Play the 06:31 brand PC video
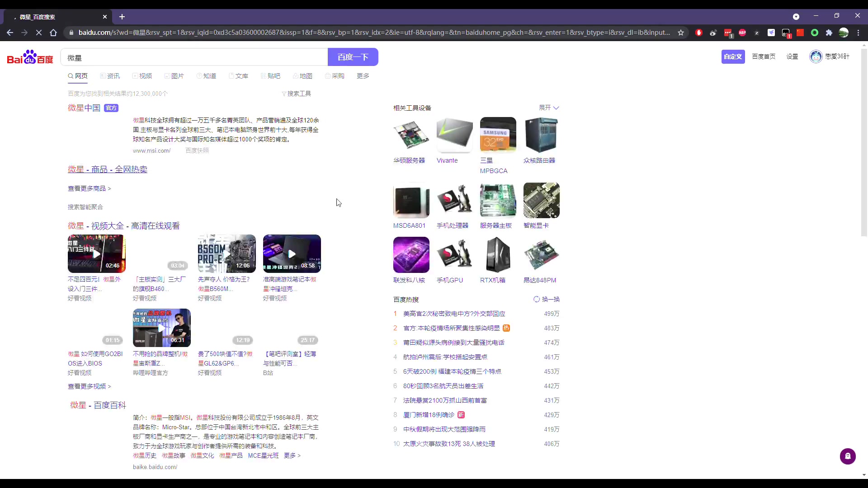 coord(162,328)
